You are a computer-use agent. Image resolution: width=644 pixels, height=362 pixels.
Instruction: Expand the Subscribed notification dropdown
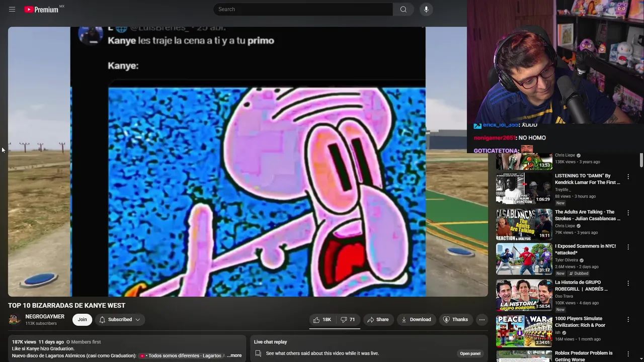[x=120, y=319]
